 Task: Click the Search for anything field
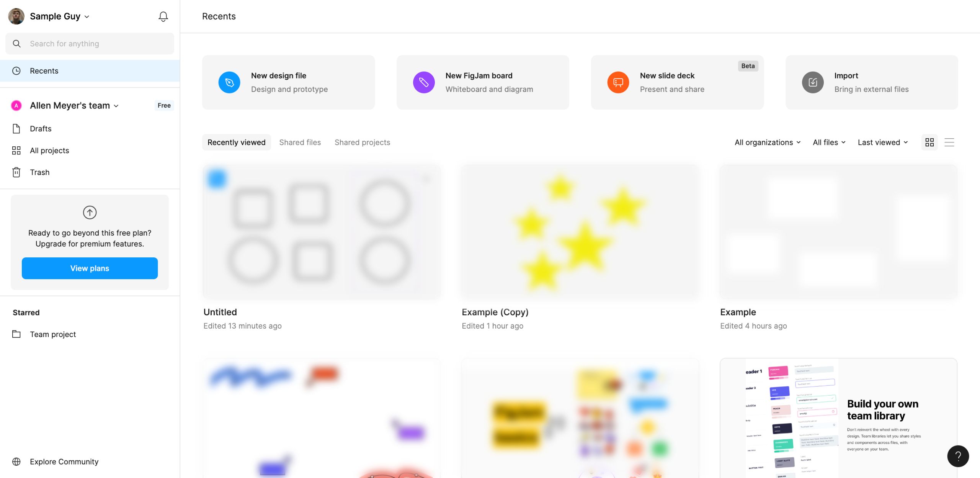click(90, 44)
